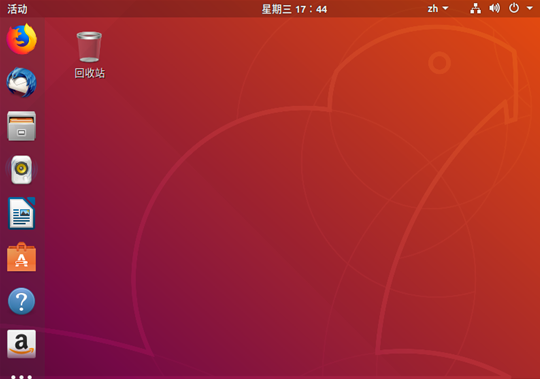Launch the Amazon dock shortcut
The height and width of the screenshot is (379, 540).
point(21,344)
